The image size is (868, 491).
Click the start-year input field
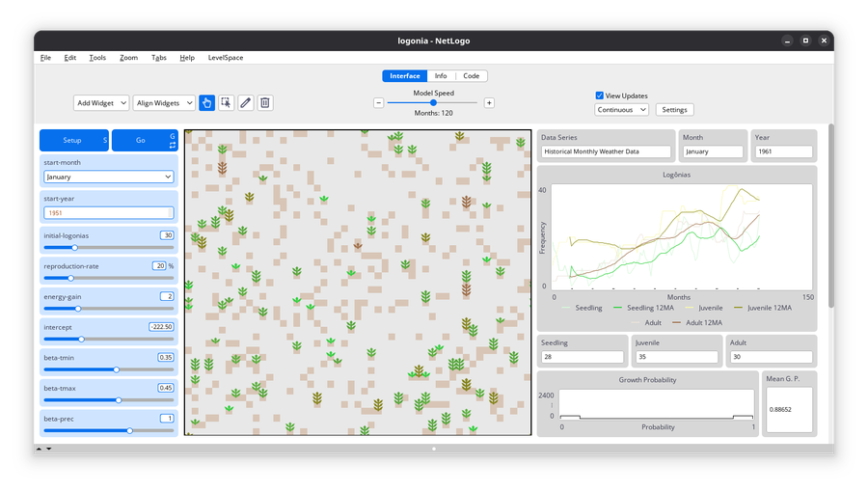109,212
